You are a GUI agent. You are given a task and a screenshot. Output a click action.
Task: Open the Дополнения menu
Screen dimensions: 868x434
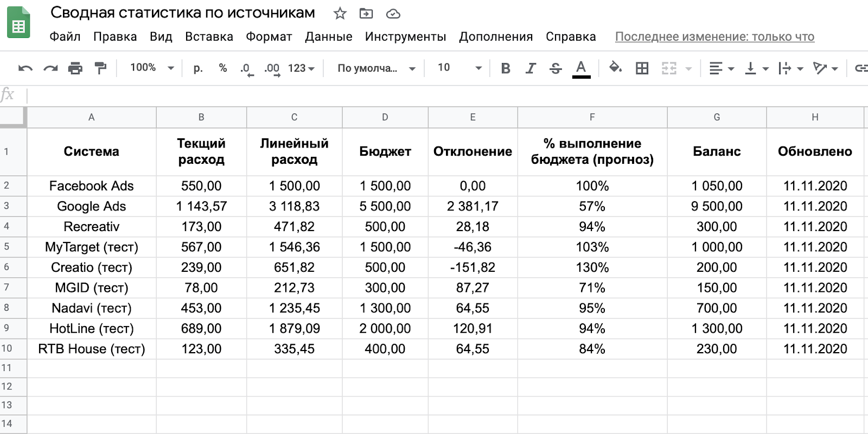496,37
